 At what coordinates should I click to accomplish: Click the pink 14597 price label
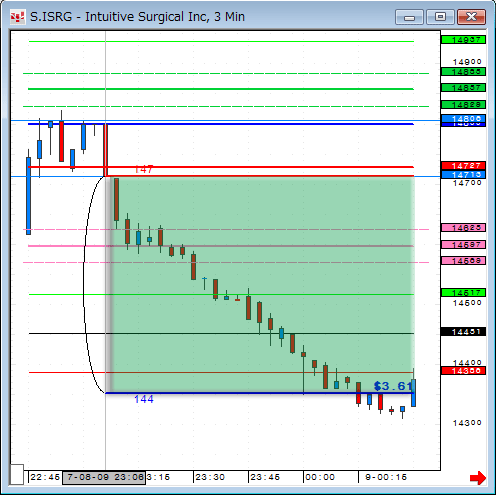pos(463,245)
